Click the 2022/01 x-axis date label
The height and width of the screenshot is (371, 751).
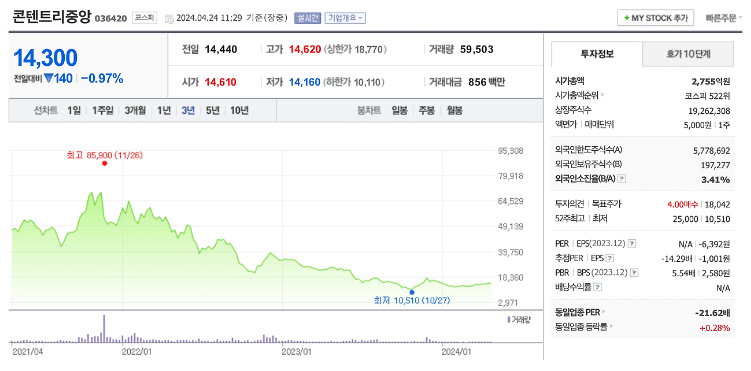pyautogui.click(x=137, y=351)
